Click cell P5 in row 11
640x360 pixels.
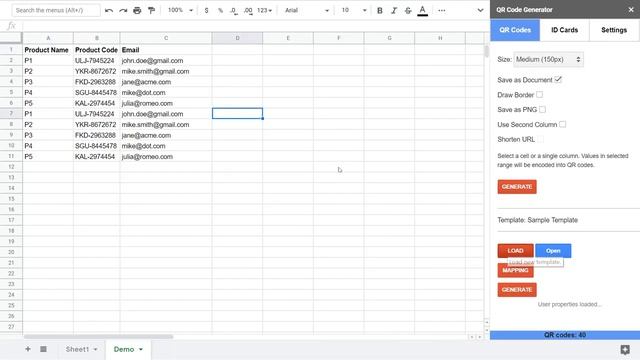tap(48, 156)
